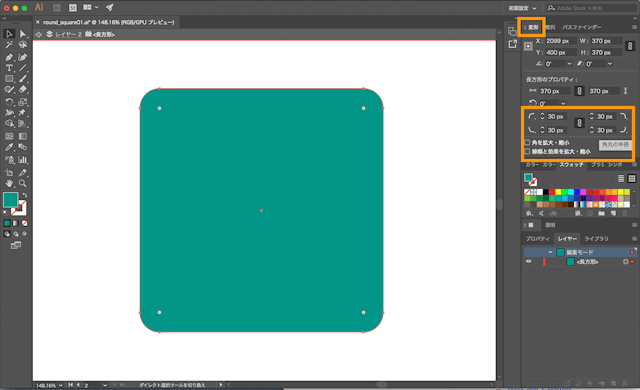Screen dimensions: 640x390
Task: Toggle visibility of the <長方形> sublayer
Action: (x=529, y=261)
